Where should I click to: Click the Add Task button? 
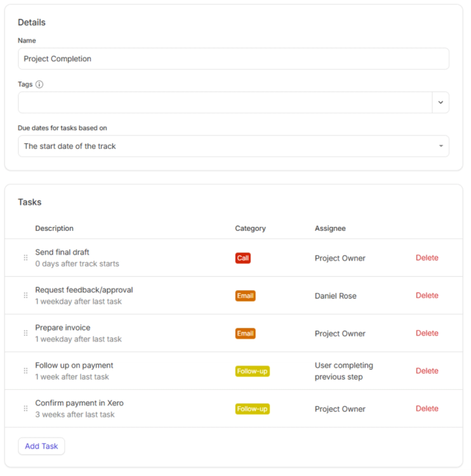(41, 446)
